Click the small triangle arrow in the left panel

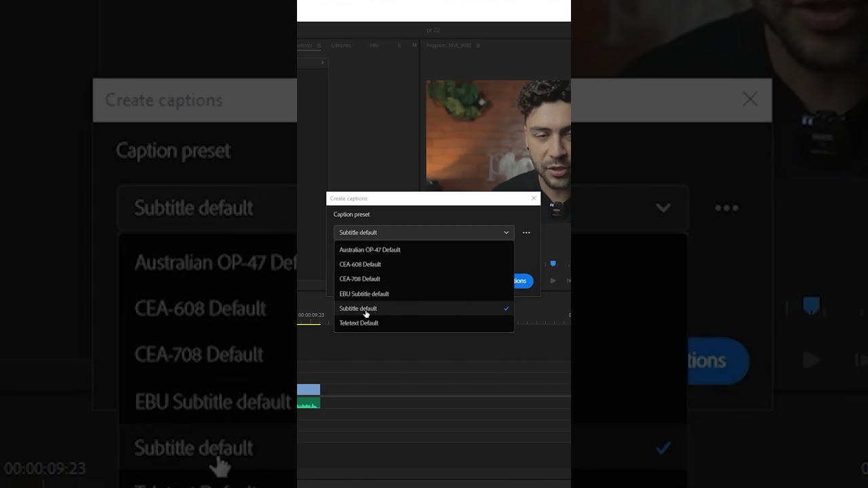323,62
